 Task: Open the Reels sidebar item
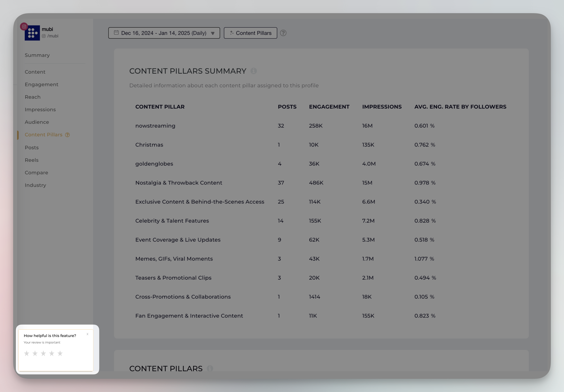click(x=32, y=160)
